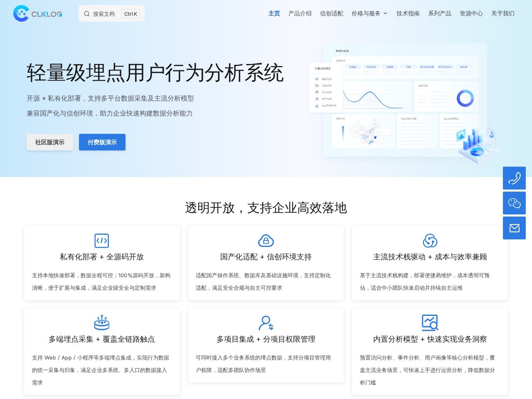Screen dimensions: 532x399
Task: Open the 关于我们 link
Action: (x=503, y=13)
